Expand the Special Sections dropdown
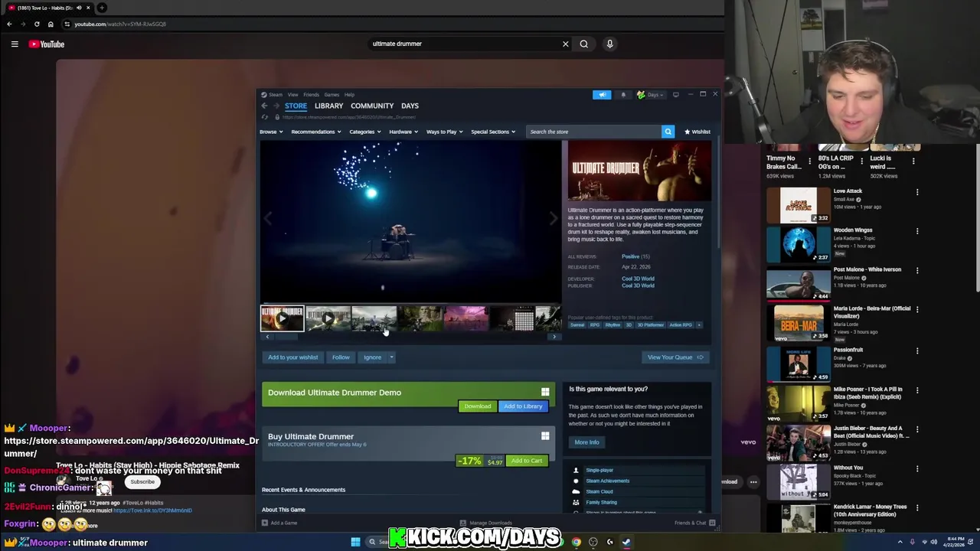The height and width of the screenshot is (551, 980). 493,132
